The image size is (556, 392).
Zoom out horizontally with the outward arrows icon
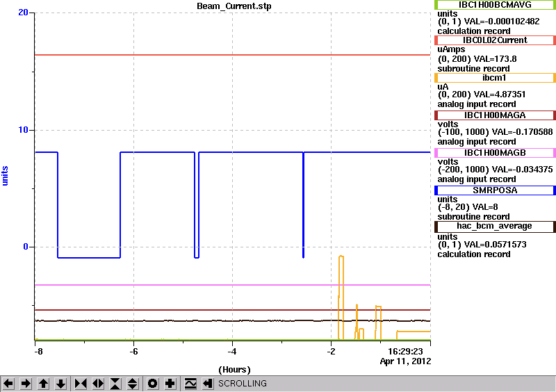98,384
